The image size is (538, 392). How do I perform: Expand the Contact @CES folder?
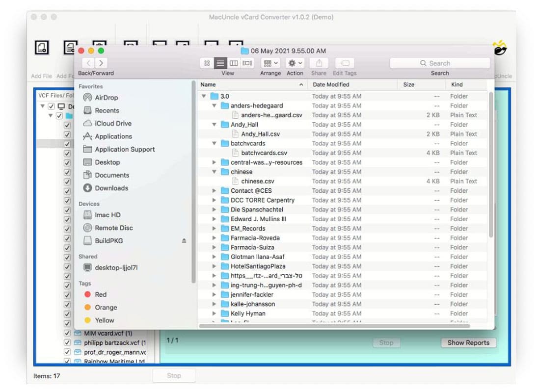pos(214,190)
